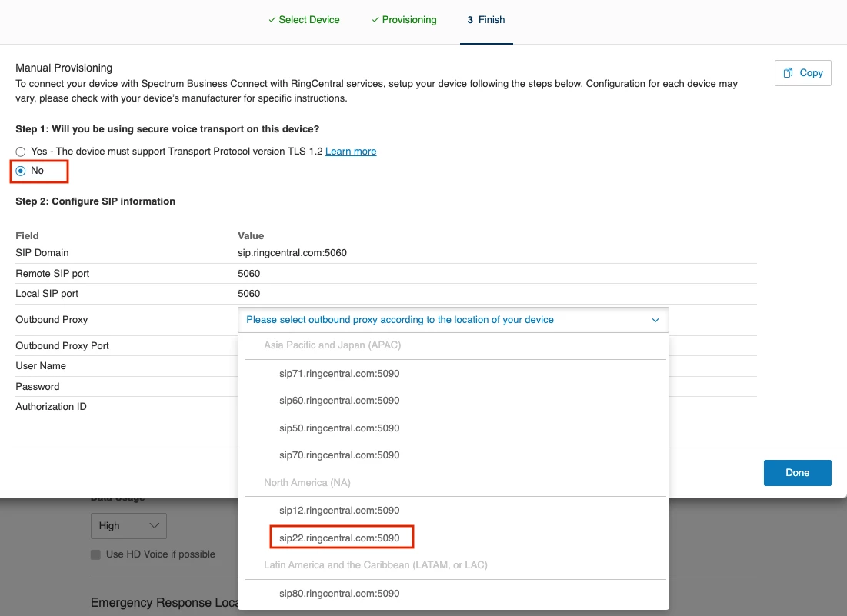Click the User Name field label
This screenshot has width=847, height=616.
click(x=41, y=365)
